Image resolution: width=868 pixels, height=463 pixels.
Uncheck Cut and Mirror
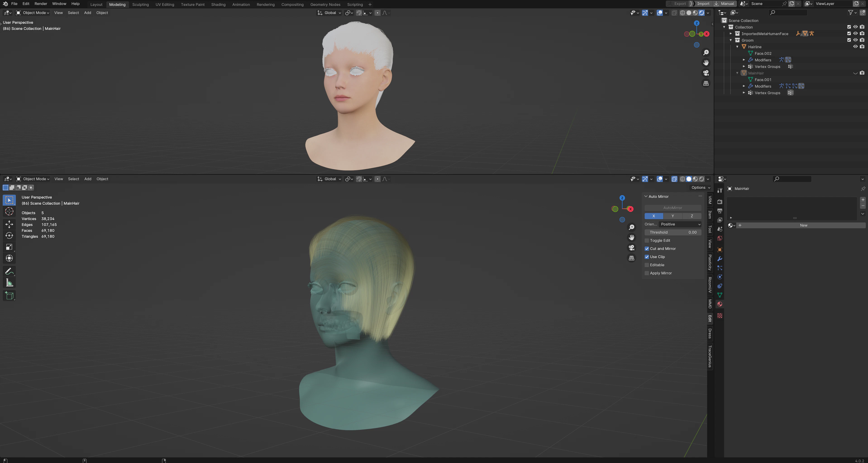coord(647,249)
